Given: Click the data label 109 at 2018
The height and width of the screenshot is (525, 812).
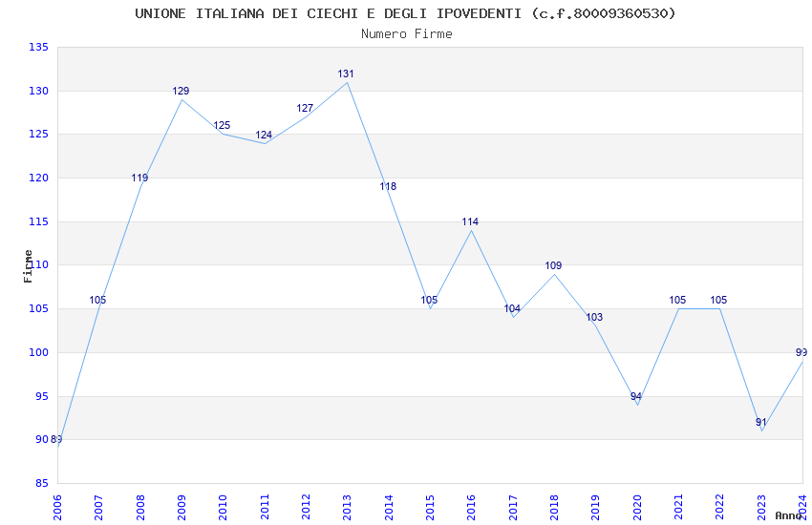Looking at the screenshot, I should [x=553, y=265].
